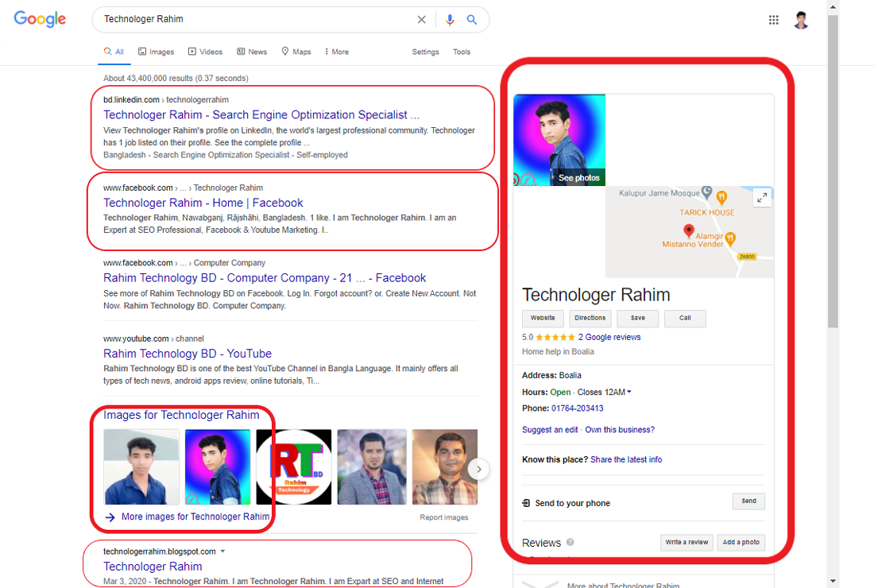Click the profile avatar picture

[x=801, y=20]
